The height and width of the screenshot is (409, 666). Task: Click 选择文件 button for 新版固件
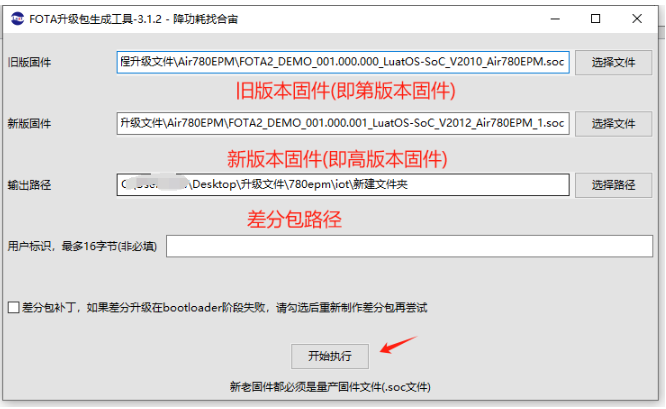pos(613,124)
